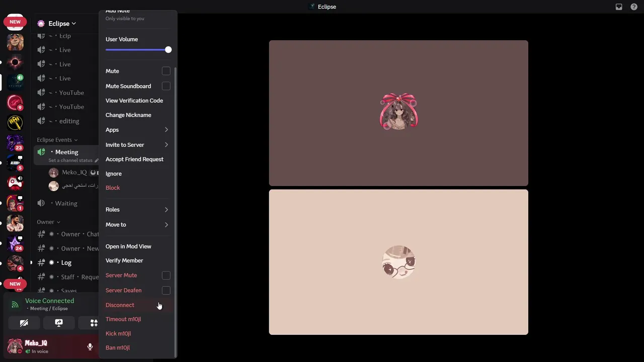Choose Accept Friend Request

[137, 159]
